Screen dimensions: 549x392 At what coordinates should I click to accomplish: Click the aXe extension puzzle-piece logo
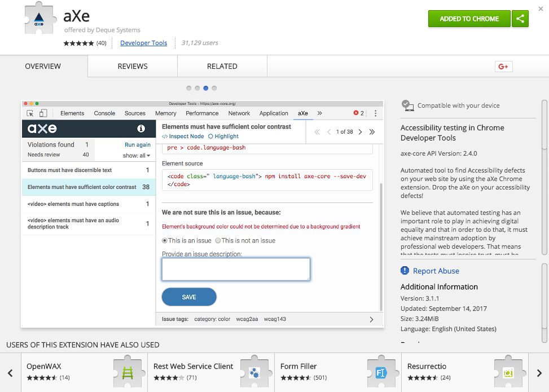pyautogui.click(x=39, y=19)
